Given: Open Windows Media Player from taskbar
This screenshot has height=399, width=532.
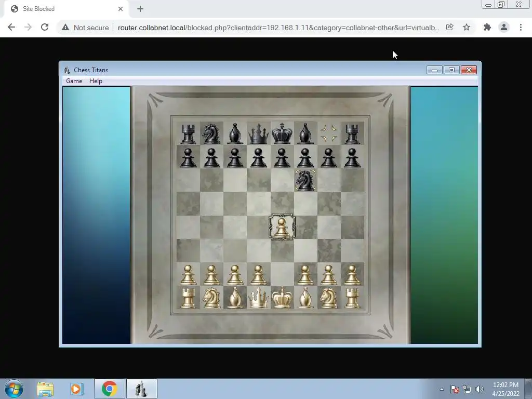Looking at the screenshot, I should coord(76,389).
